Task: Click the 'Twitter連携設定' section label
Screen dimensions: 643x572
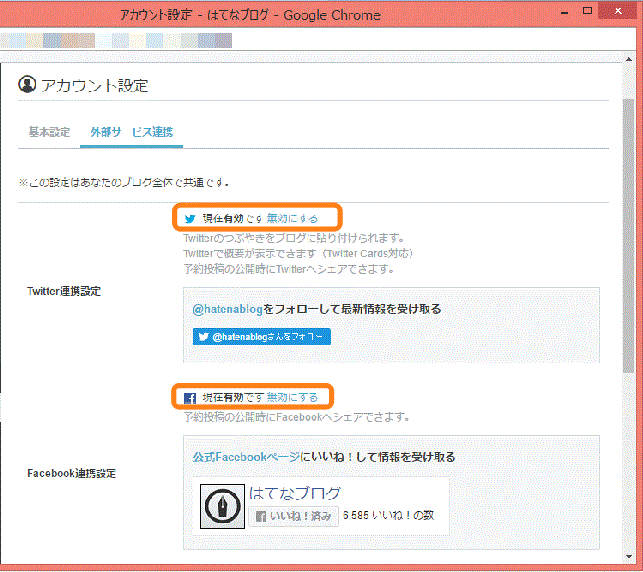Action: click(x=64, y=292)
